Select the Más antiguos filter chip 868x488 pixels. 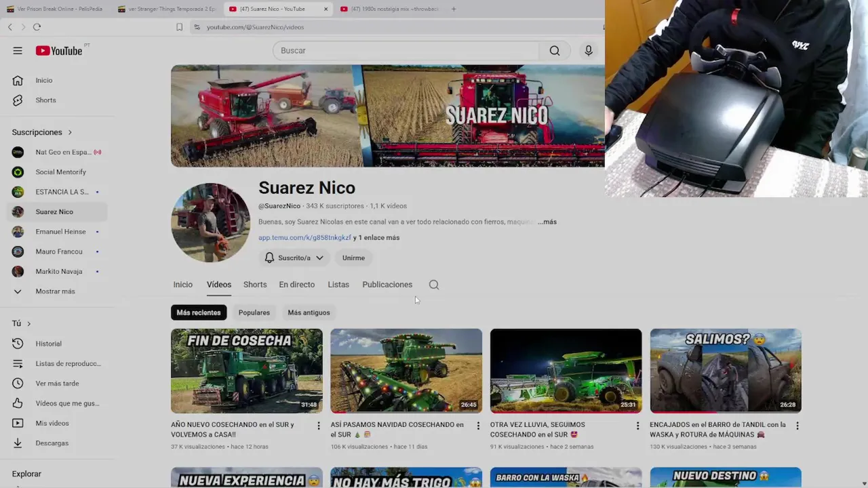point(309,312)
